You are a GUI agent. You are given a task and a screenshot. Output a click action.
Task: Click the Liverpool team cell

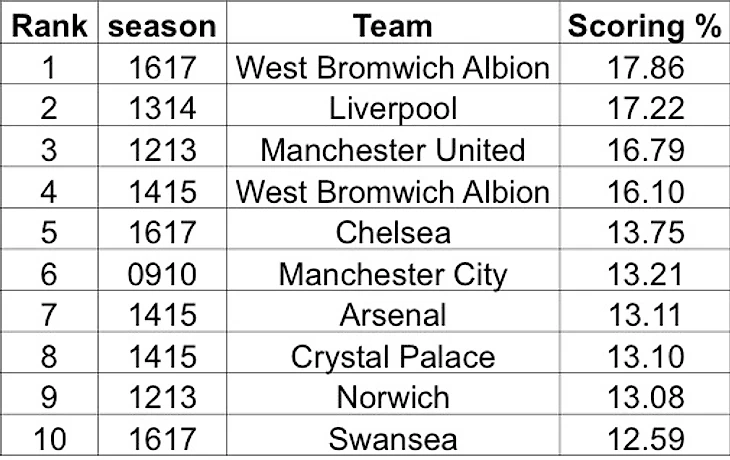coord(392,109)
